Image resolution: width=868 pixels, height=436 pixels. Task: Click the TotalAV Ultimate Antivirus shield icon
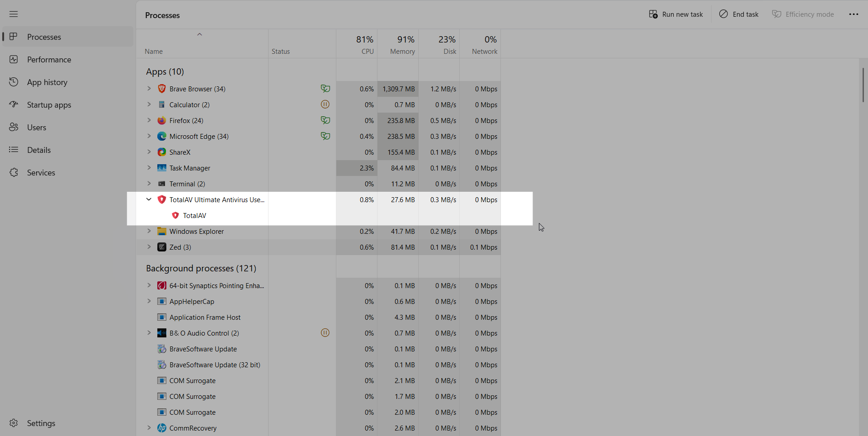coord(162,199)
